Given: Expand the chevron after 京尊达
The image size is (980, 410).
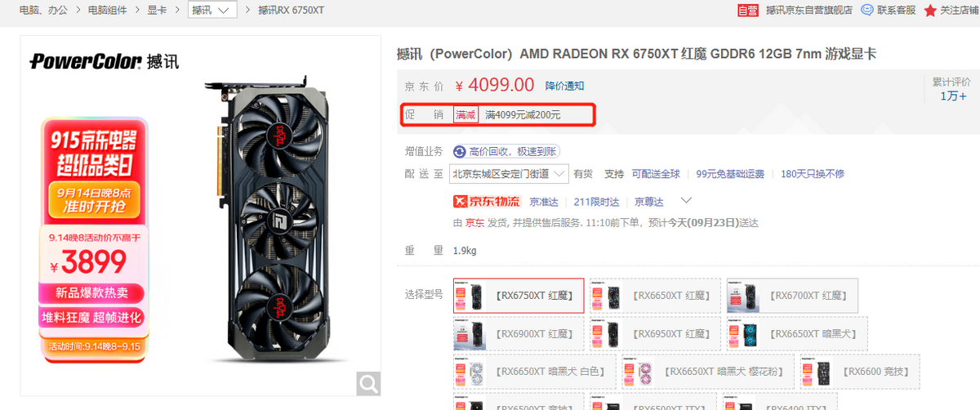Looking at the screenshot, I should pos(686,201).
